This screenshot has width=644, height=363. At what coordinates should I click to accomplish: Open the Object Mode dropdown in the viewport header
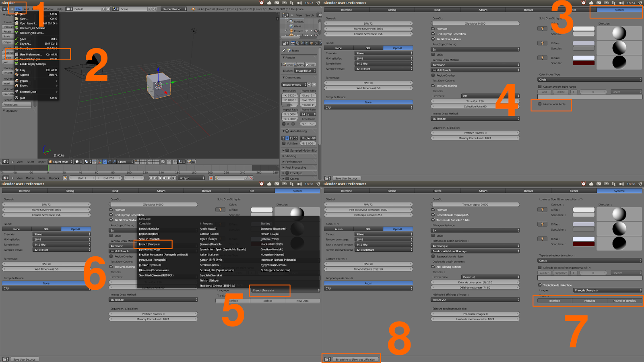[x=60, y=162]
